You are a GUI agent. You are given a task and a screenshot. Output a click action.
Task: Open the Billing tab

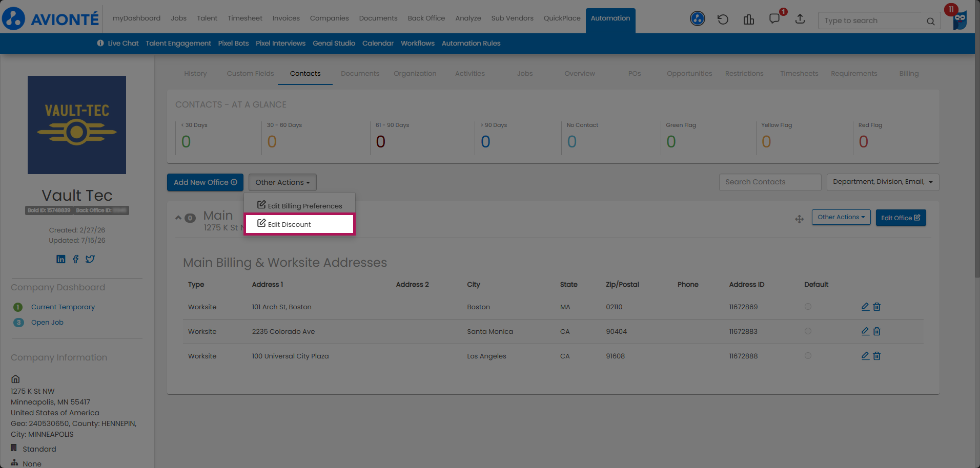point(909,73)
